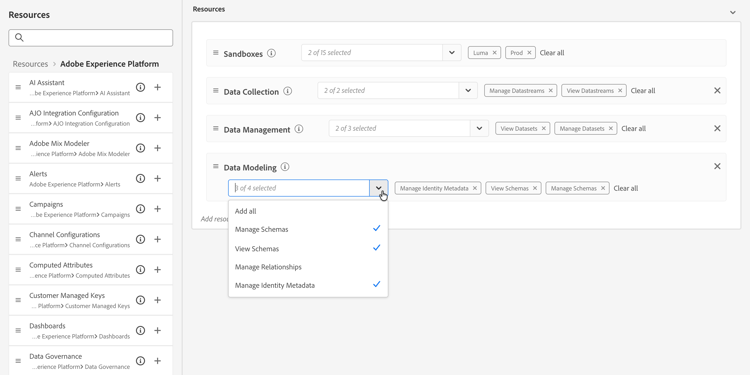The height and width of the screenshot is (375, 750).
Task: Click the info icon for AI Assistant
Action: tap(140, 87)
